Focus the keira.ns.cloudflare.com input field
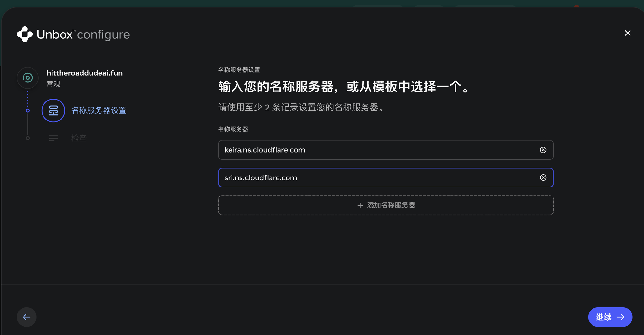644x335 pixels. click(386, 150)
